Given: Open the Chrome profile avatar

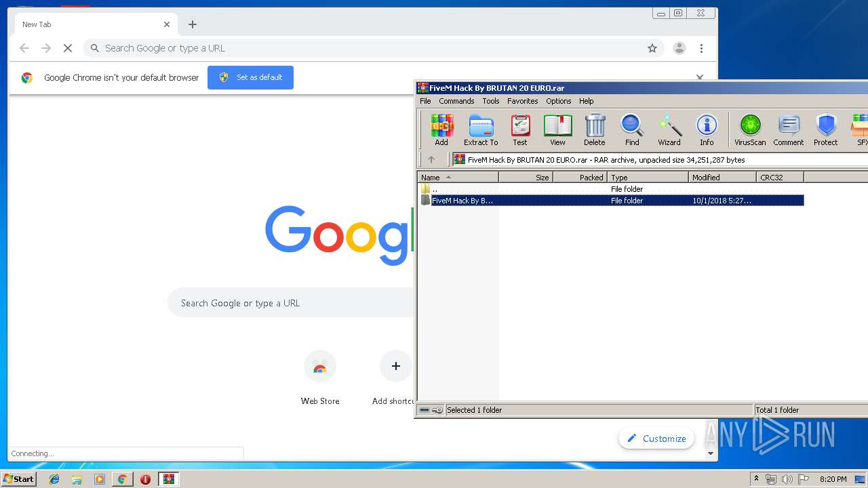Looking at the screenshot, I should (679, 48).
